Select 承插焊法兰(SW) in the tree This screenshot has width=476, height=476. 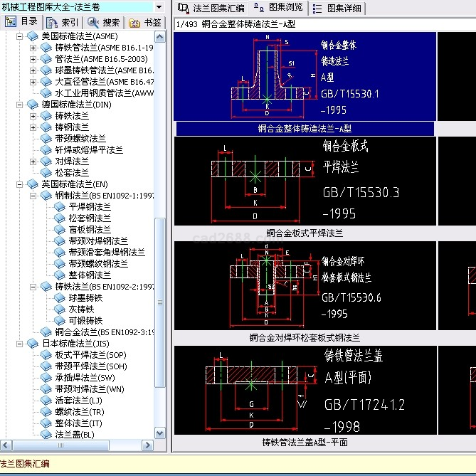pyautogui.click(x=85, y=377)
